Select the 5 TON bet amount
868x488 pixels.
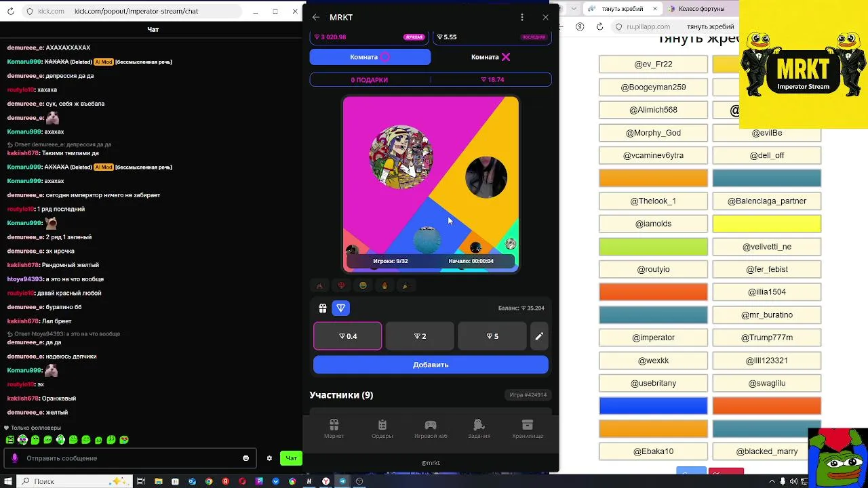tap(492, 336)
